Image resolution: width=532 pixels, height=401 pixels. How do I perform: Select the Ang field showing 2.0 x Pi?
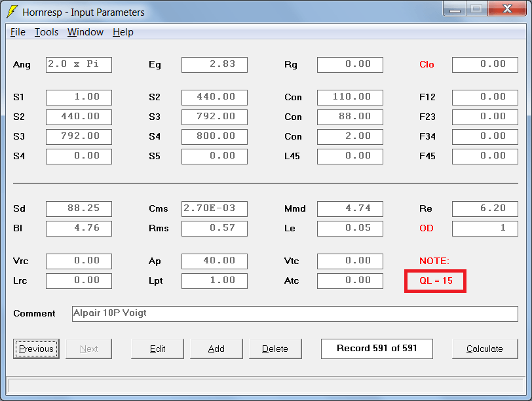79,65
